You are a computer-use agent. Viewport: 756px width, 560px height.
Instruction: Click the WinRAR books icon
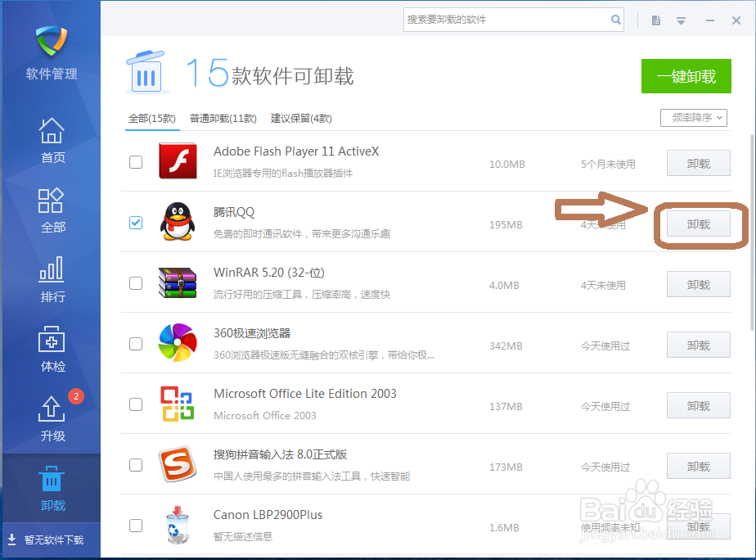pos(178,282)
